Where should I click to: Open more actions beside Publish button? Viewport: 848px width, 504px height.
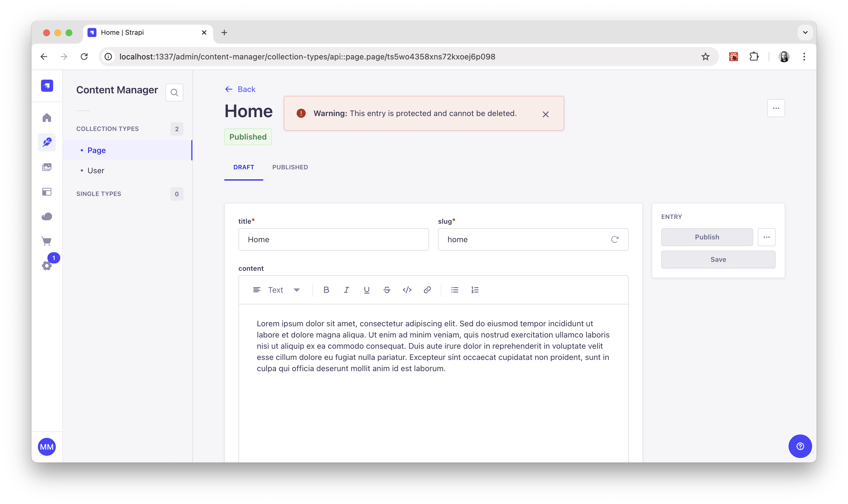[x=766, y=237]
